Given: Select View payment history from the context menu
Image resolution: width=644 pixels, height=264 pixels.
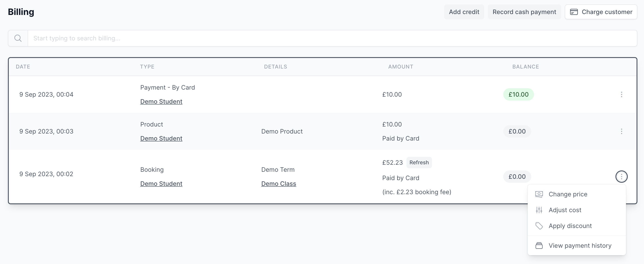Looking at the screenshot, I should point(579,246).
